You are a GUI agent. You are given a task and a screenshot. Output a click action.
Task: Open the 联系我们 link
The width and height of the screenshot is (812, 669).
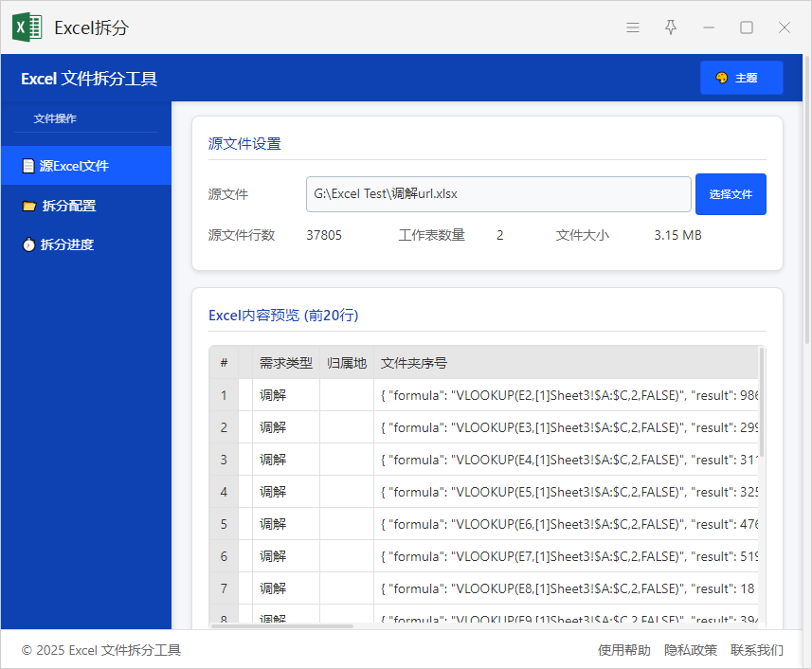click(757, 650)
